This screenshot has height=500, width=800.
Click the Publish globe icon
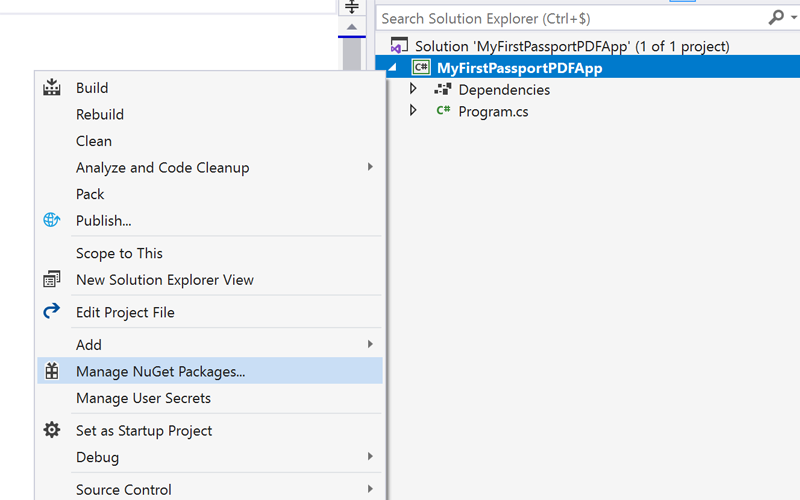click(x=52, y=220)
